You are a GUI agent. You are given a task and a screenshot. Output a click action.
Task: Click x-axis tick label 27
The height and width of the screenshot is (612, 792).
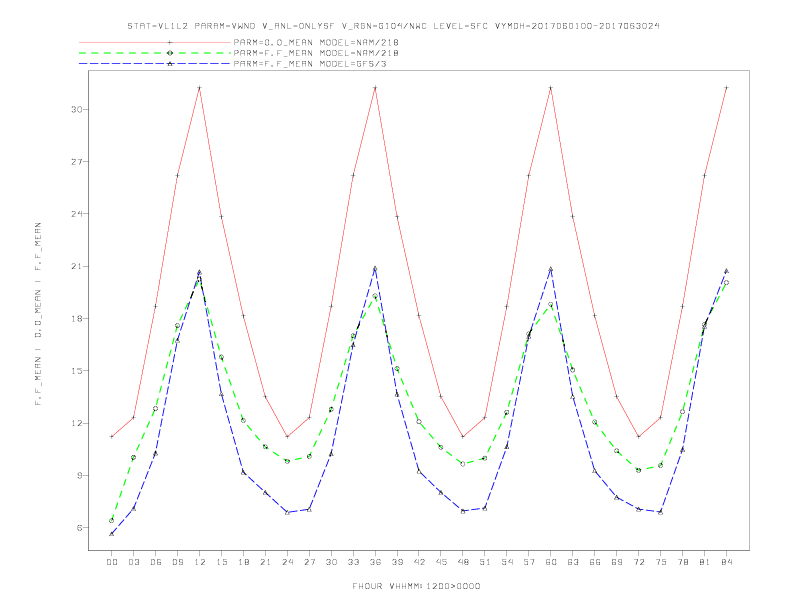click(309, 562)
